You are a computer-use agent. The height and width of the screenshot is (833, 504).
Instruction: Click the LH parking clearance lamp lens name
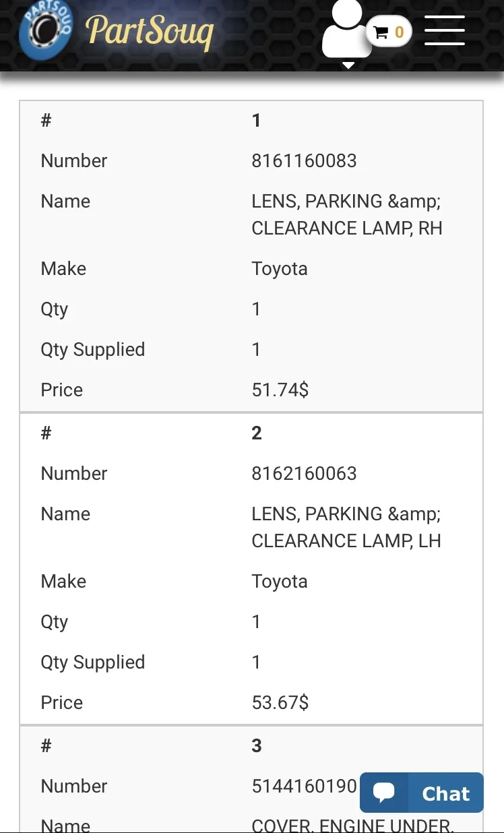coord(346,528)
